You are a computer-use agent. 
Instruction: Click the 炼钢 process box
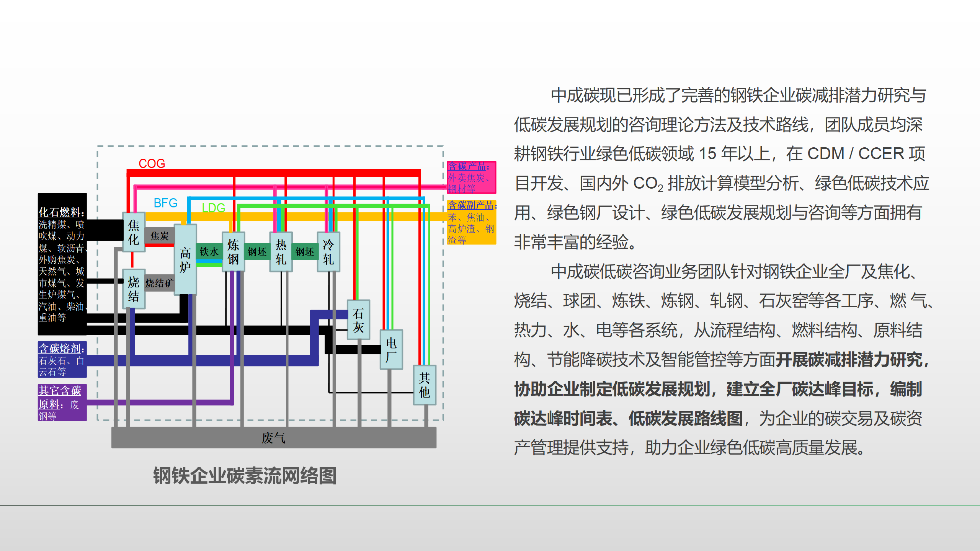click(x=233, y=252)
